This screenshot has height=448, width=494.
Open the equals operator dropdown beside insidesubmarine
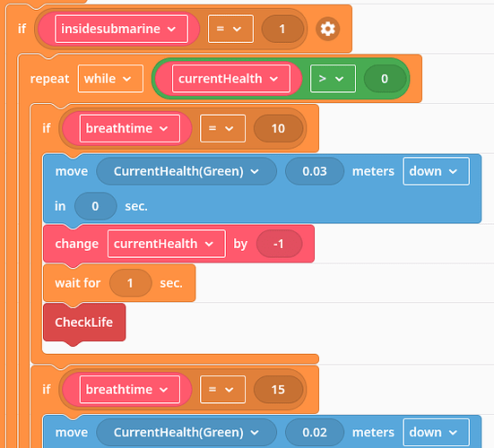point(230,29)
